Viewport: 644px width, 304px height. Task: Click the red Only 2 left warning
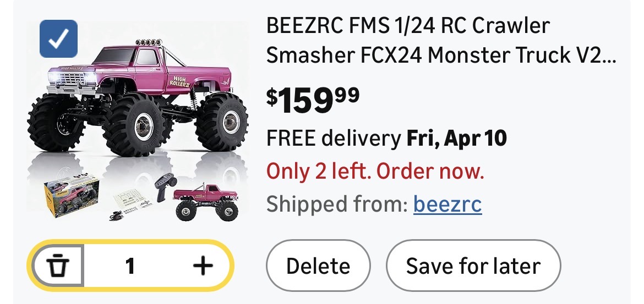pos(375,172)
